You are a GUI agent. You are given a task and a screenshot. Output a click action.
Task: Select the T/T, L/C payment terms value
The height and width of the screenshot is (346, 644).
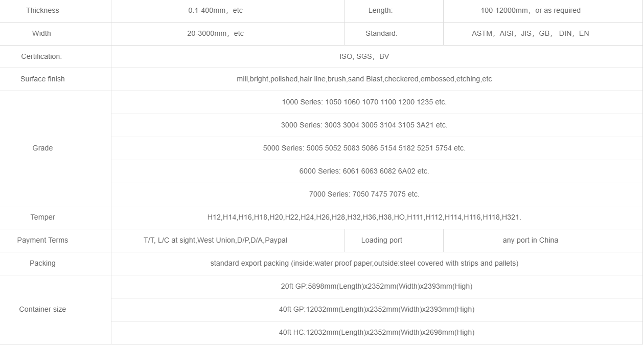215,240
